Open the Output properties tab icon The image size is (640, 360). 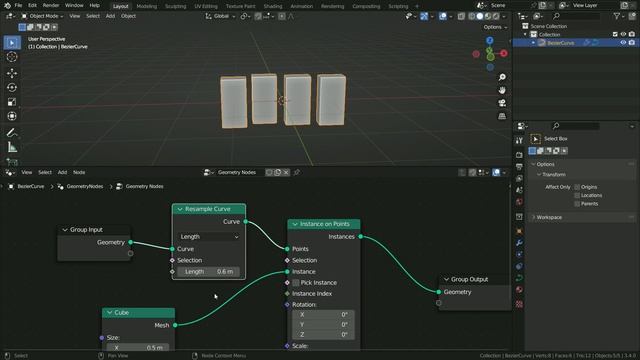519,167
